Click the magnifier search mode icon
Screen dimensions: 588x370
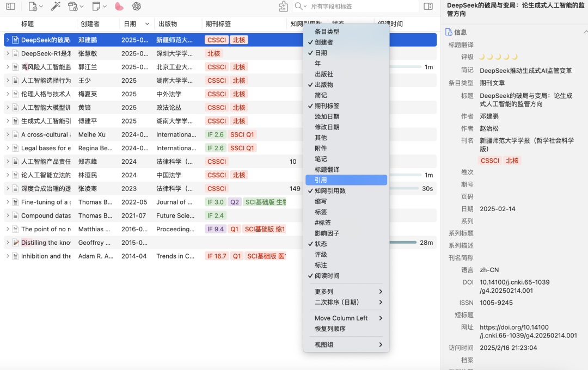[298, 7]
